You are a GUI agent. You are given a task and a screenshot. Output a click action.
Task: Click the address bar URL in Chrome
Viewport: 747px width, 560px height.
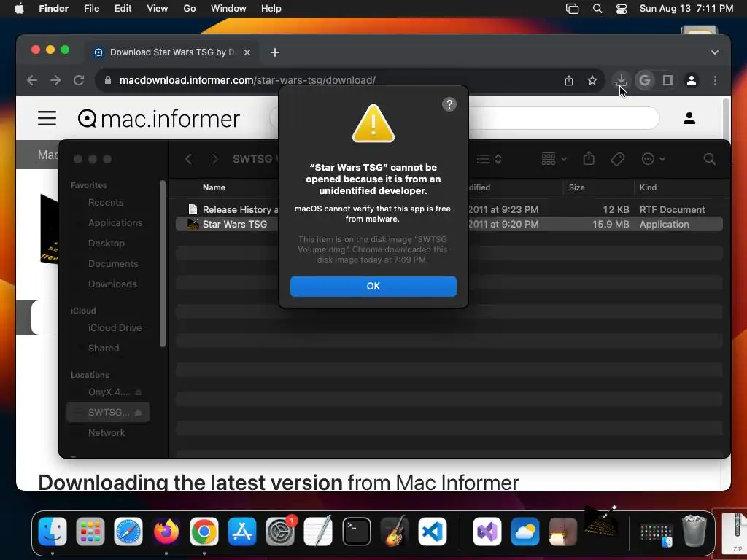[247, 80]
